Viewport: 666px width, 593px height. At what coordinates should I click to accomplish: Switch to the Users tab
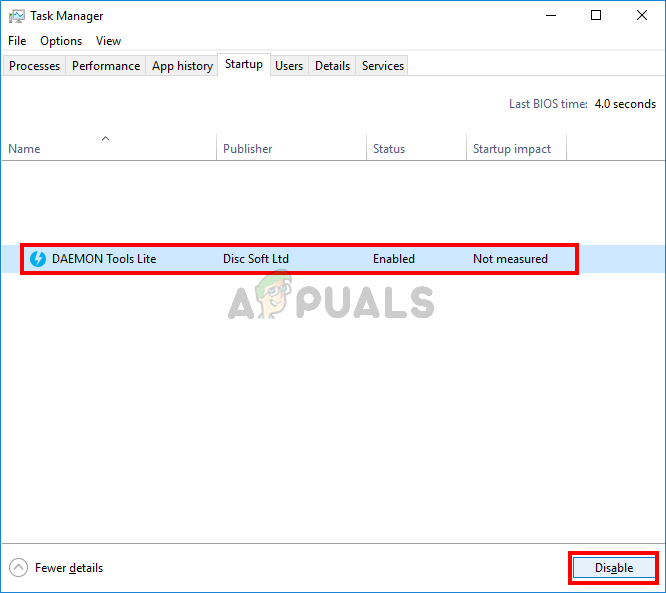pos(289,66)
